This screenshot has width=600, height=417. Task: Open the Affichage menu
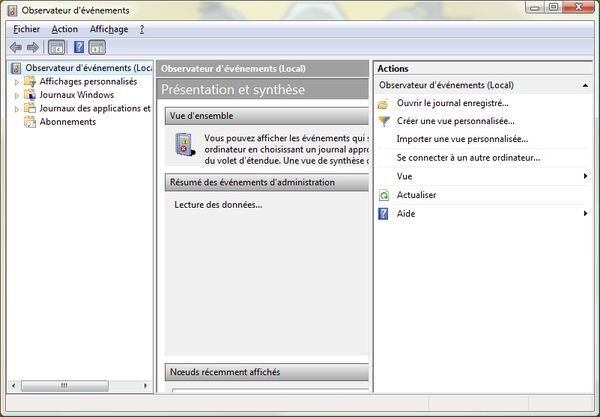[109, 29]
